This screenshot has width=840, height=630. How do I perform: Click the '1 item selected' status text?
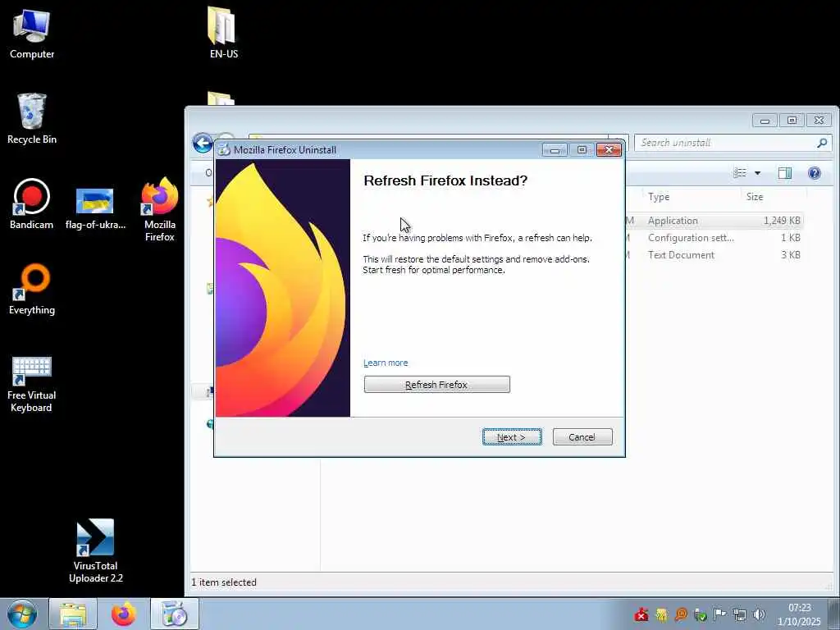[224, 582]
